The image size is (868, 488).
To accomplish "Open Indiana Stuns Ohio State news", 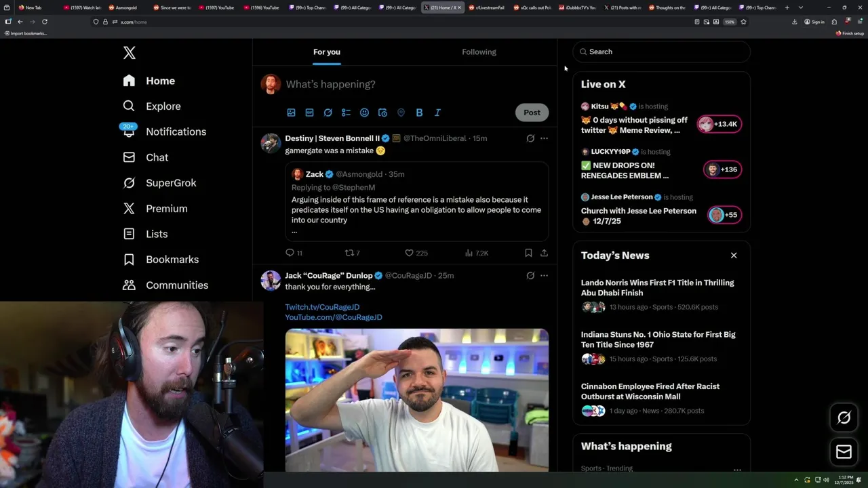I will click(661, 346).
